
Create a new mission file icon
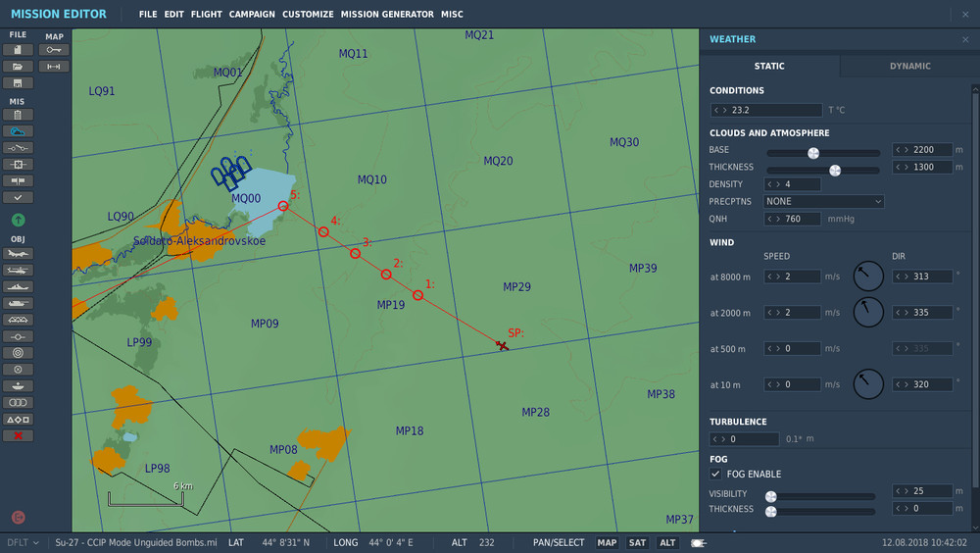coord(18,50)
